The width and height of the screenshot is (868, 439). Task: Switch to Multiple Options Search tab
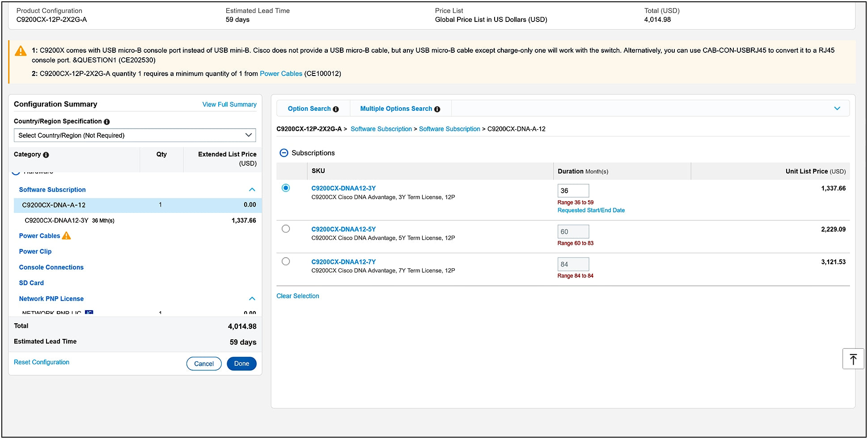pyautogui.click(x=396, y=109)
